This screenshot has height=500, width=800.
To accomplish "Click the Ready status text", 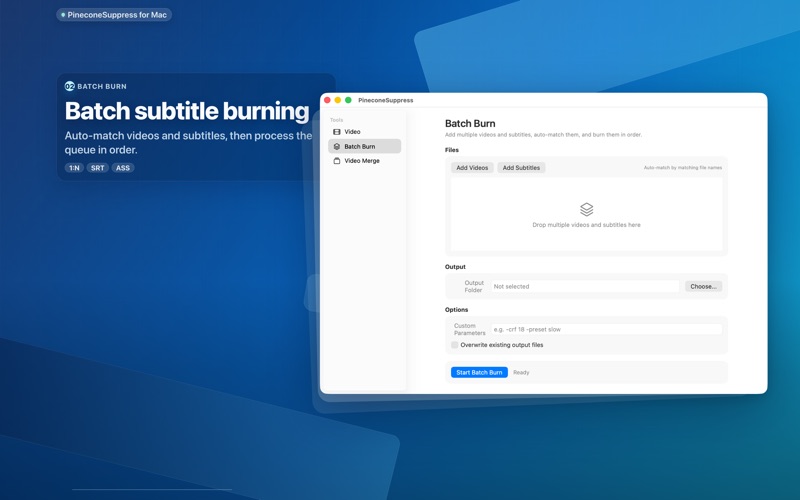I will click(x=521, y=372).
